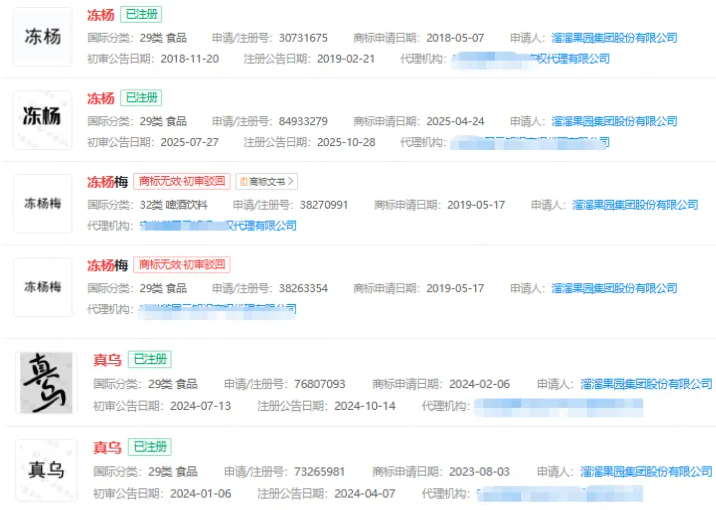Open 冻杨 trademark title applied 2025-04-24
The width and height of the screenshot is (716, 510).
100,99
